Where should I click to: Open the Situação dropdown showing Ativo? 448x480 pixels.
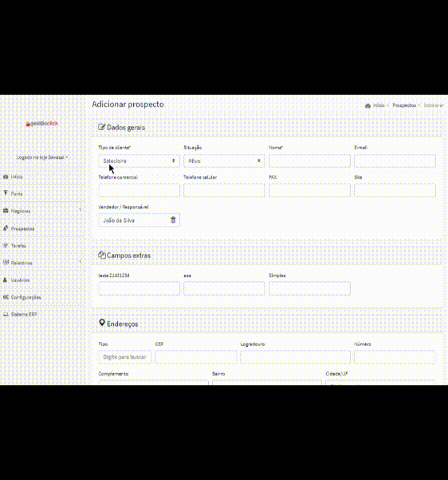tap(224, 161)
